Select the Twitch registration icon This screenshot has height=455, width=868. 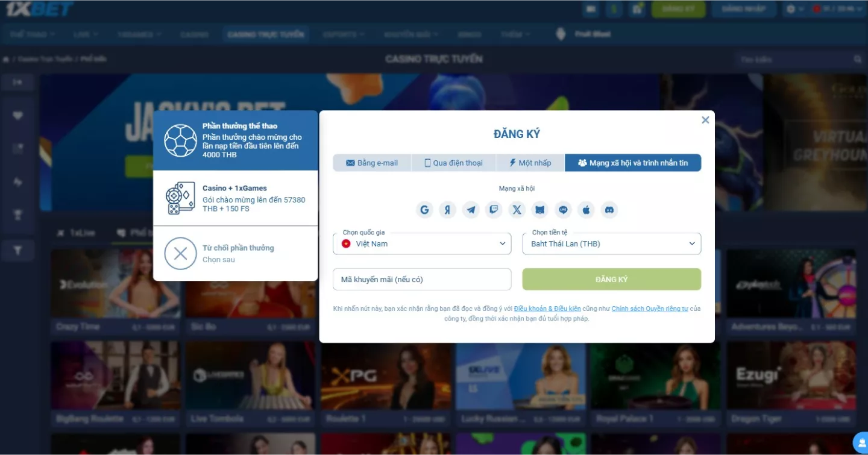494,210
